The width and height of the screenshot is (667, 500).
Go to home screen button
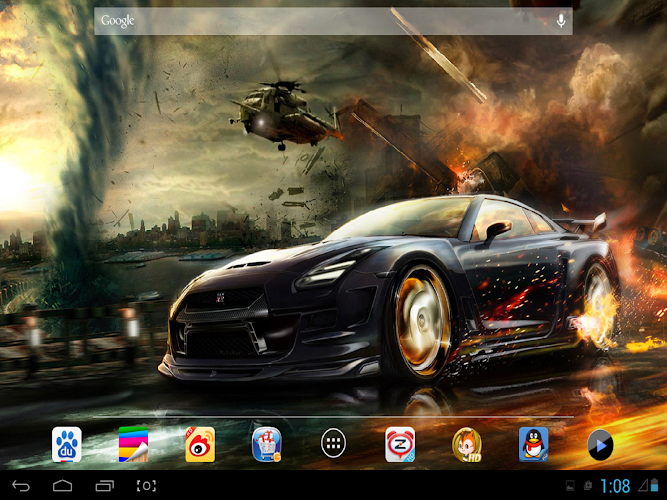(63, 486)
